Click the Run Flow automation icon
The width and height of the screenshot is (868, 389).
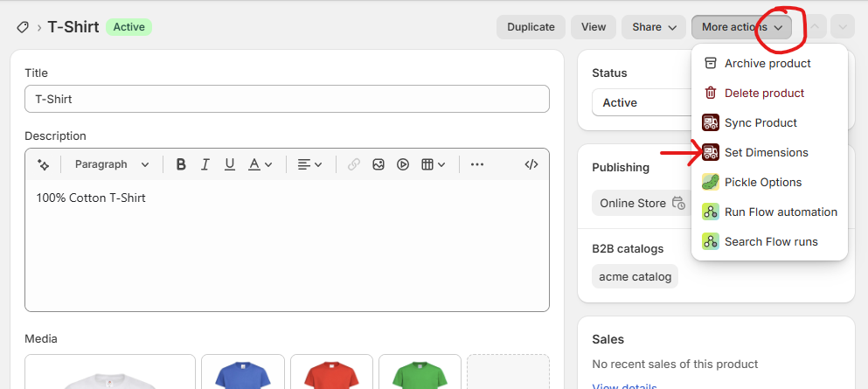(x=711, y=212)
